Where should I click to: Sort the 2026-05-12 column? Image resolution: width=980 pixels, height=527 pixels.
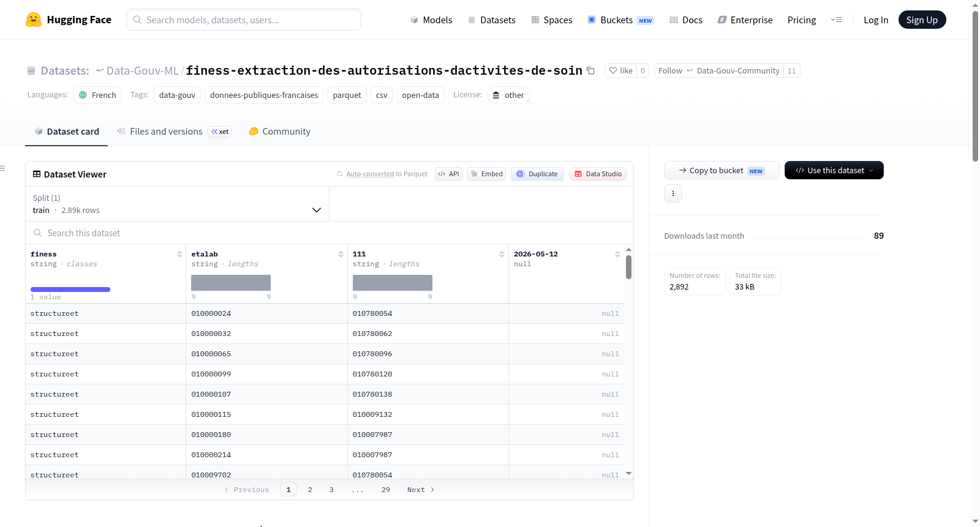(x=617, y=254)
